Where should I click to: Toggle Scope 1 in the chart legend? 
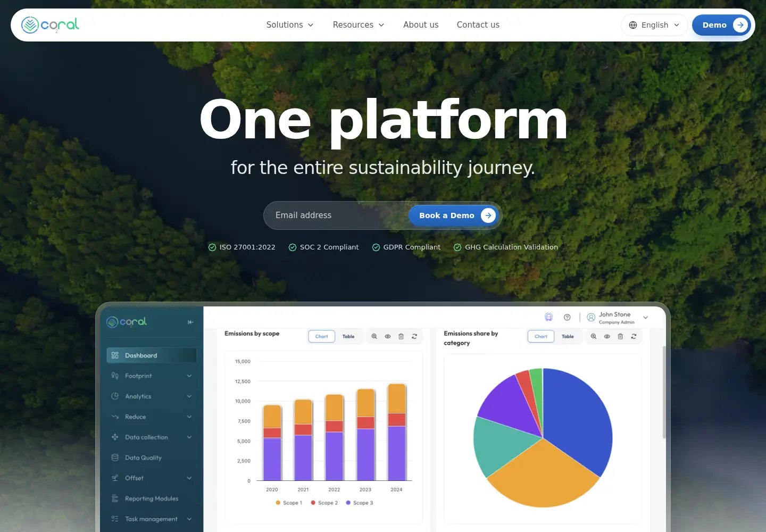[289, 503]
